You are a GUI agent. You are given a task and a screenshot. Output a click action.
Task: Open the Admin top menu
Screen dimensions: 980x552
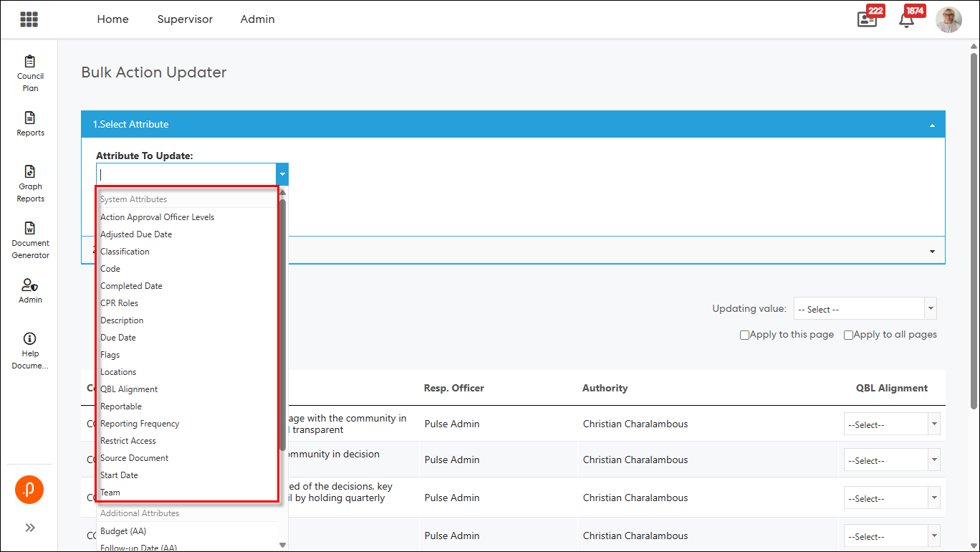257,19
